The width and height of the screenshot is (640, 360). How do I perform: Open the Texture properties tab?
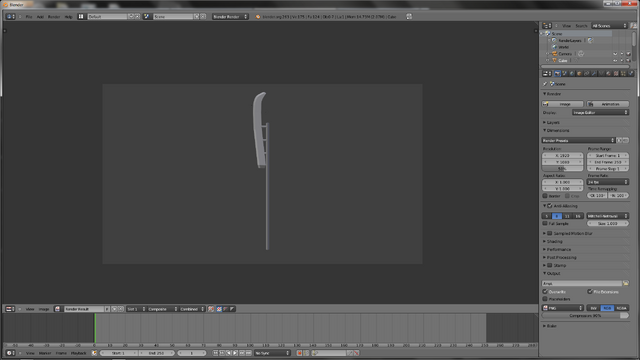pos(616,73)
